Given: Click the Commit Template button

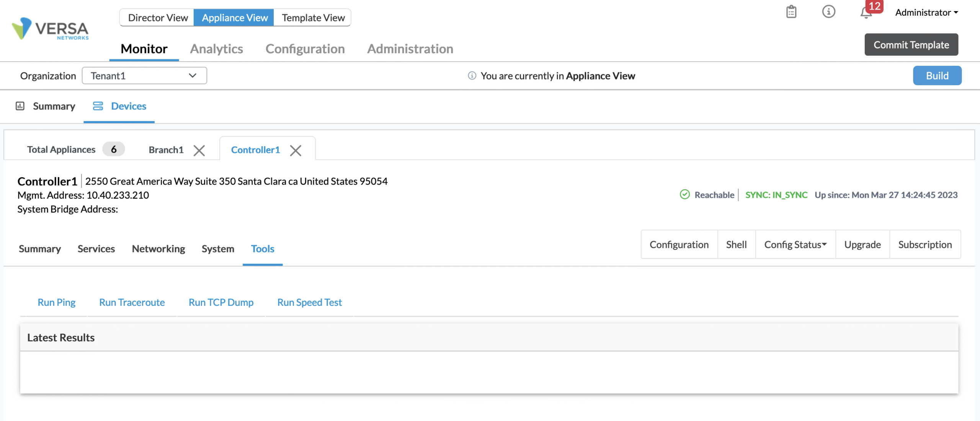Looking at the screenshot, I should click(911, 45).
